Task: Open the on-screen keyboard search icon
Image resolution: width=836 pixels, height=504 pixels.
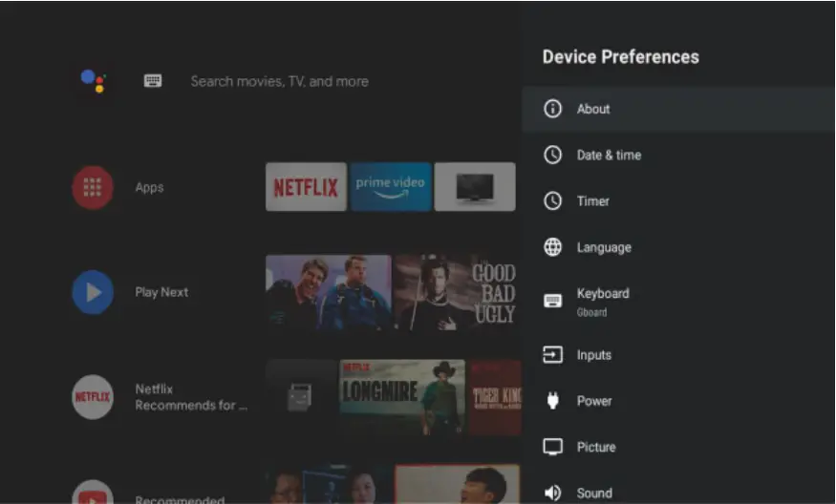Action: coord(153,81)
